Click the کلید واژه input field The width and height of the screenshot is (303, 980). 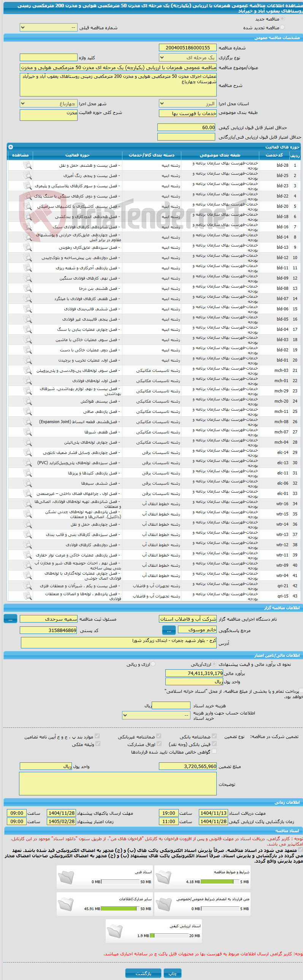click(x=48, y=57)
